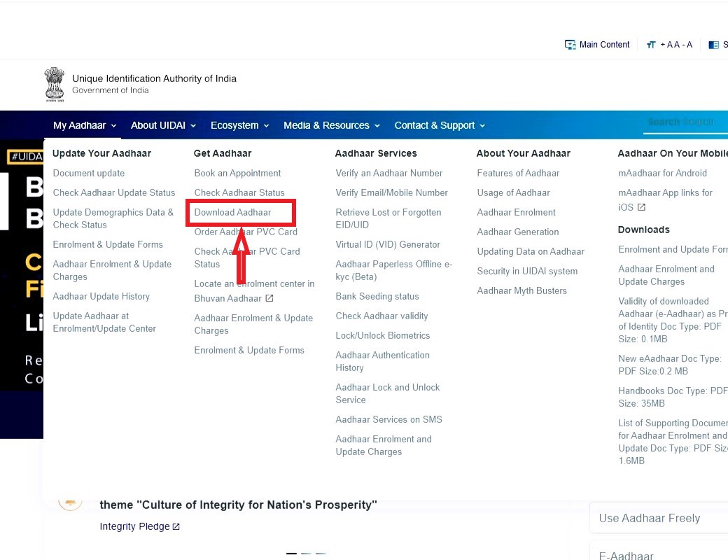Open Validity of downloaded Aadhaar document

(x=673, y=320)
